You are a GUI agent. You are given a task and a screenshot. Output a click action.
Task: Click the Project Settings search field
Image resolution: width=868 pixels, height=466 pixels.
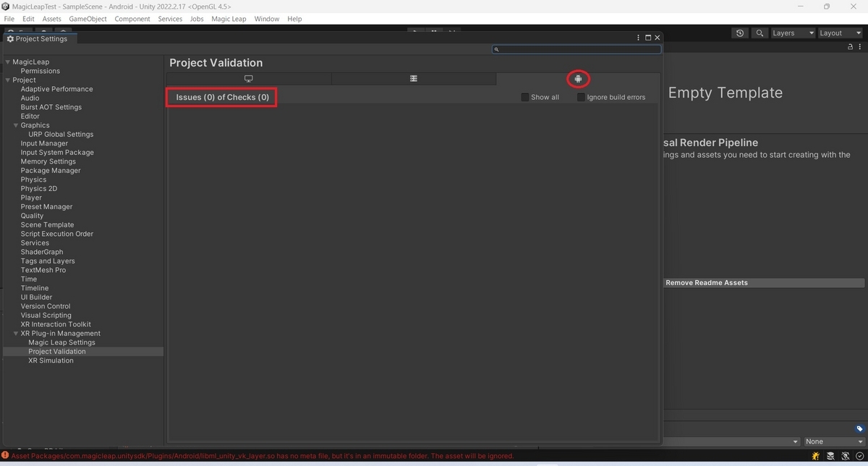click(x=576, y=49)
